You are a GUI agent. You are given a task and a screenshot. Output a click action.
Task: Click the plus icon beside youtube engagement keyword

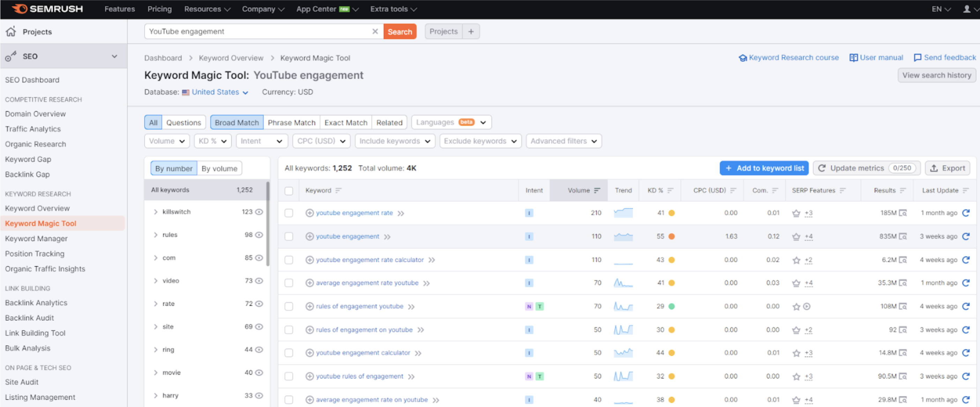309,236
